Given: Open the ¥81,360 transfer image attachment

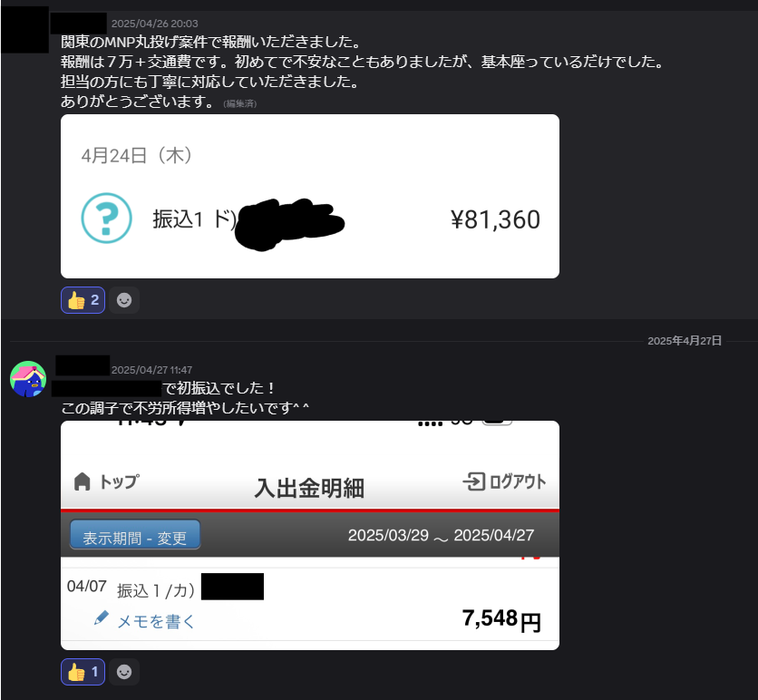Looking at the screenshot, I should coord(310,196).
